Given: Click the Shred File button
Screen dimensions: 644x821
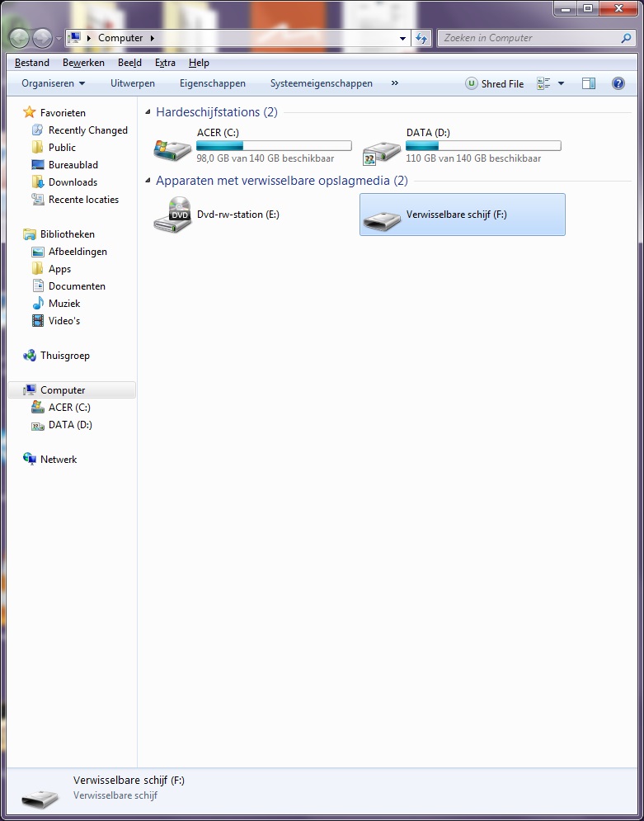Looking at the screenshot, I should 495,84.
